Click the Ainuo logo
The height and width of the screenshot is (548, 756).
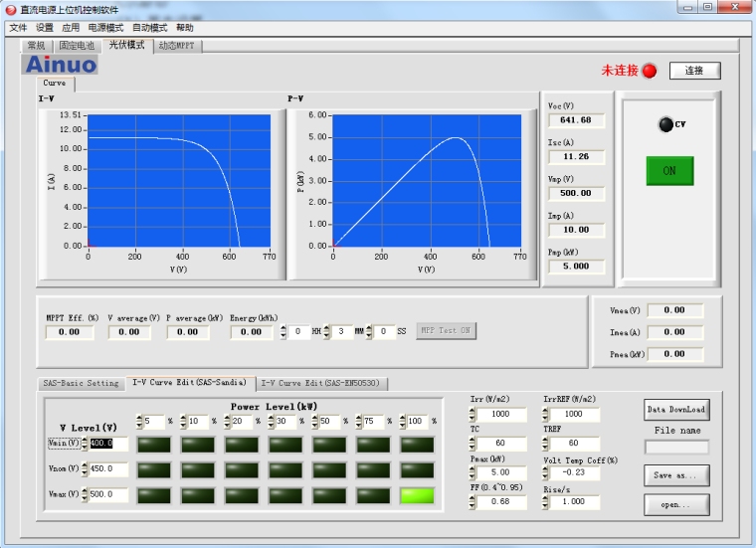(61, 65)
